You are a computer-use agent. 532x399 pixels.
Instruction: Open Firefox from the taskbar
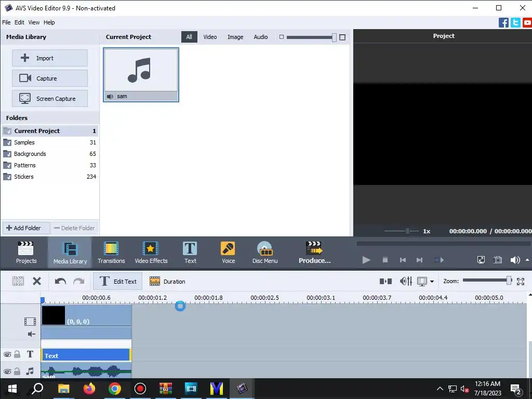click(89, 388)
